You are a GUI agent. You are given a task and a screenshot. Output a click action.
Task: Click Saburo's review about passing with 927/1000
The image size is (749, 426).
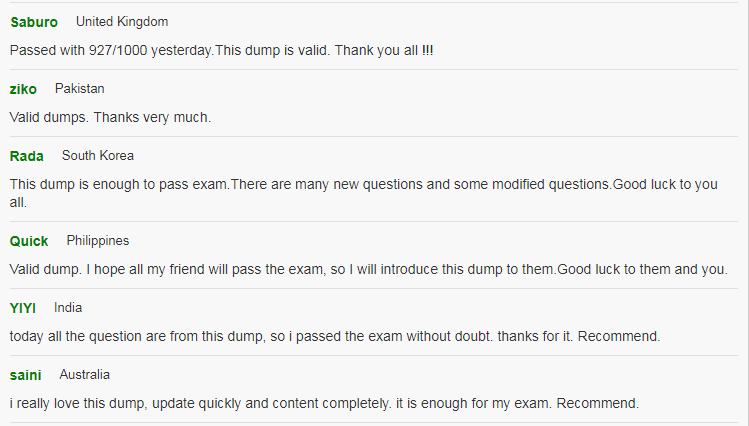coord(222,50)
